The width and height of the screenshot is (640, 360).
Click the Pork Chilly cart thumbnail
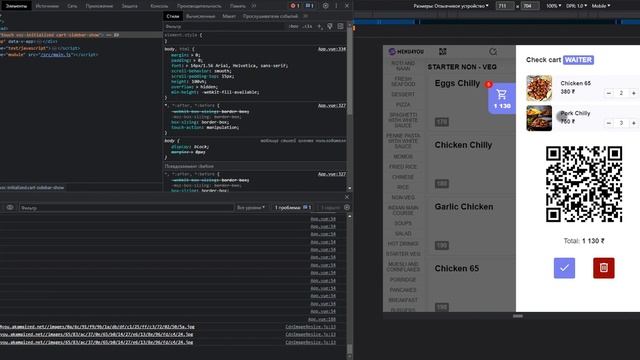539,118
